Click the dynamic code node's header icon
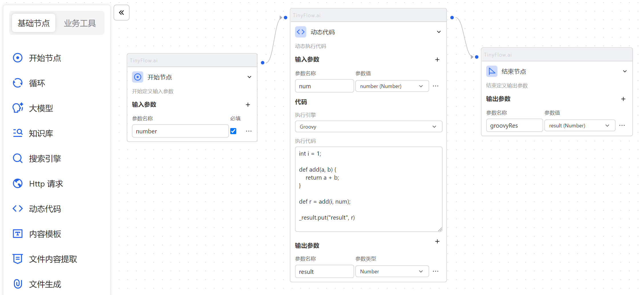Viewport: 644px width, 295px height. click(x=300, y=32)
